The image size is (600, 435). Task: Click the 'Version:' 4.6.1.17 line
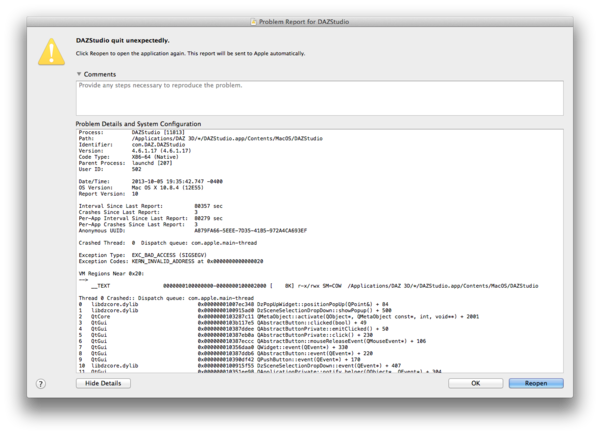point(135,151)
